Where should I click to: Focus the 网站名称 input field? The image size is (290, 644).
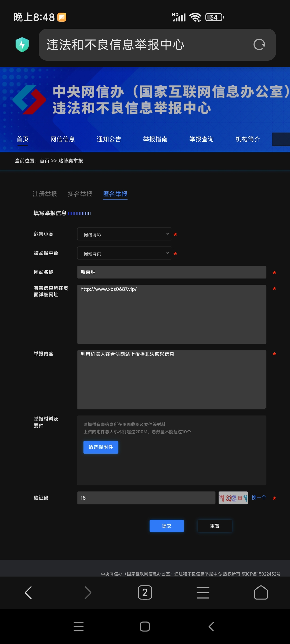click(172, 272)
